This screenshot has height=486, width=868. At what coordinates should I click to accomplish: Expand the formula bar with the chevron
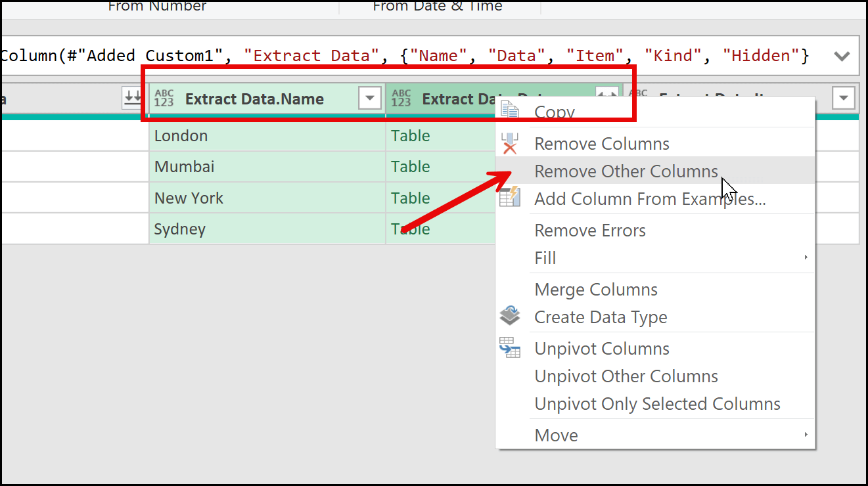(842, 56)
